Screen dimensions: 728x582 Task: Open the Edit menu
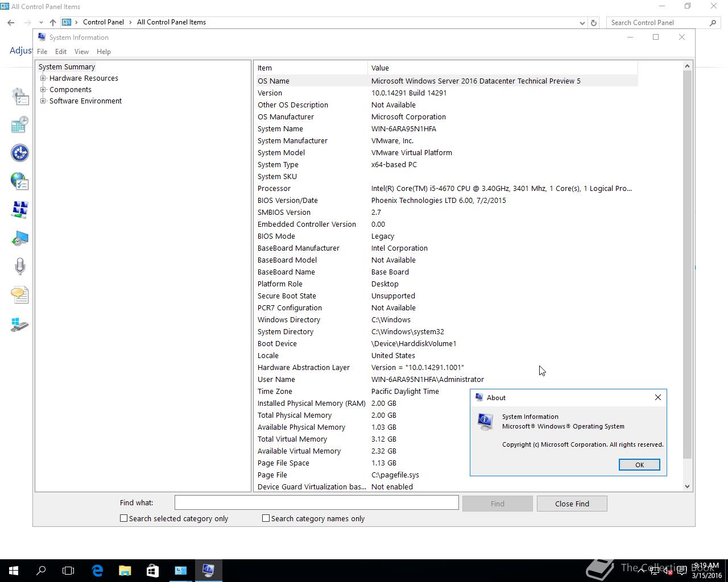[60, 52]
